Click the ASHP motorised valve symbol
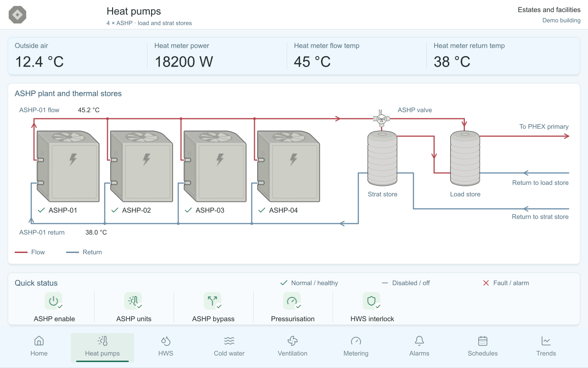 coord(381,118)
